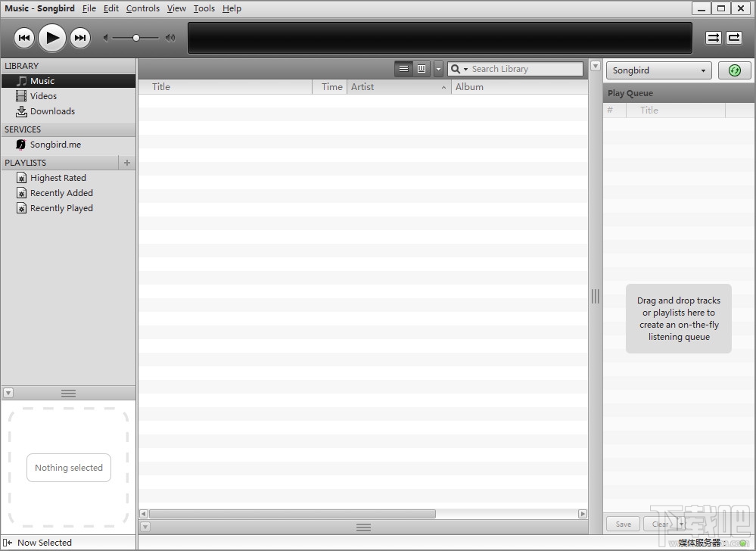Sort tracks by Title column
756x551 pixels.
coord(226,87)
